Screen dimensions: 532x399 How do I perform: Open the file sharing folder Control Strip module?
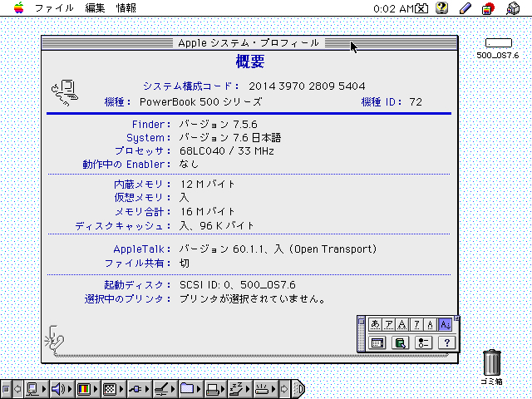click(190, 389)
